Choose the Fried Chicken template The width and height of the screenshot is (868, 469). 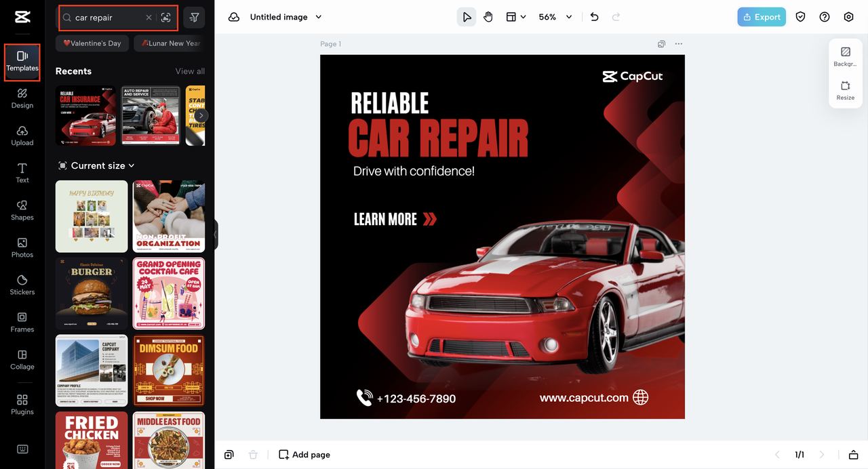pos(92,441)
